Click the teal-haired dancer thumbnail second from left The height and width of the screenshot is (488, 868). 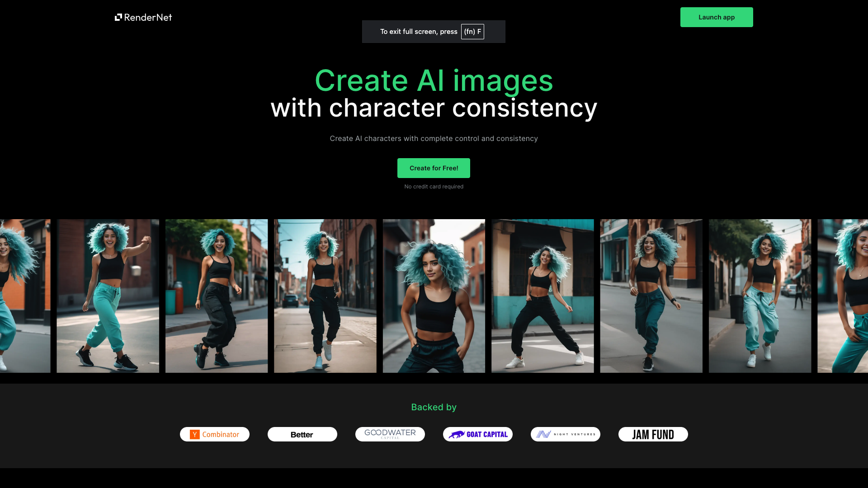pos(108,296)
